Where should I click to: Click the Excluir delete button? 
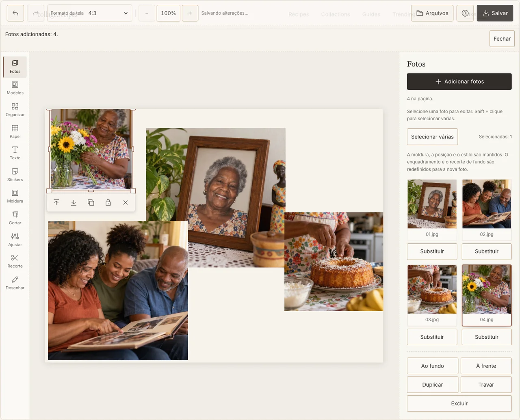coord(459,403)
